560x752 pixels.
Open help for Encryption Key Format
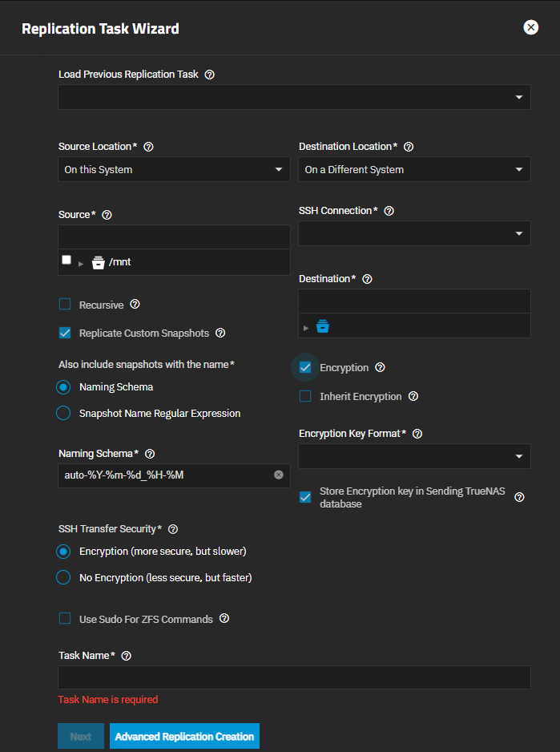click(417, 434)
